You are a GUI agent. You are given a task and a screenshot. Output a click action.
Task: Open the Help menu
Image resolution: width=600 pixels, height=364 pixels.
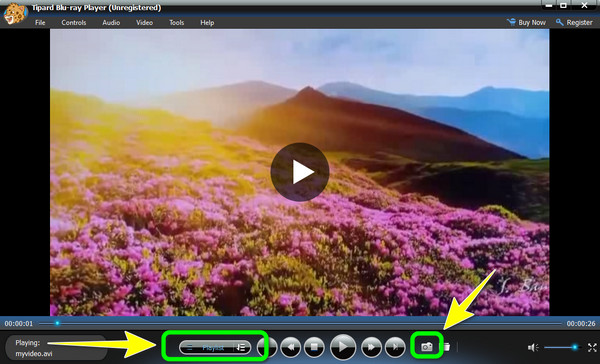click(207, 23)
